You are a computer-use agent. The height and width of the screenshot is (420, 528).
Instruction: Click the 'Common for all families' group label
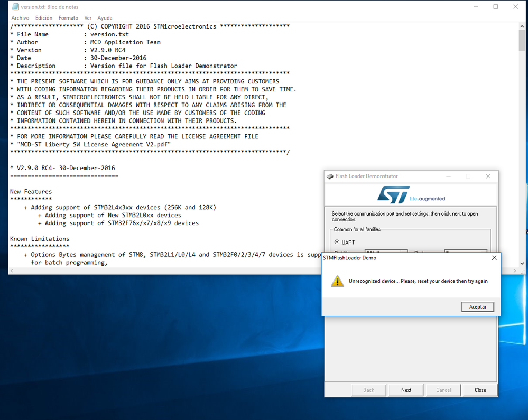click(x=357, y=229)
